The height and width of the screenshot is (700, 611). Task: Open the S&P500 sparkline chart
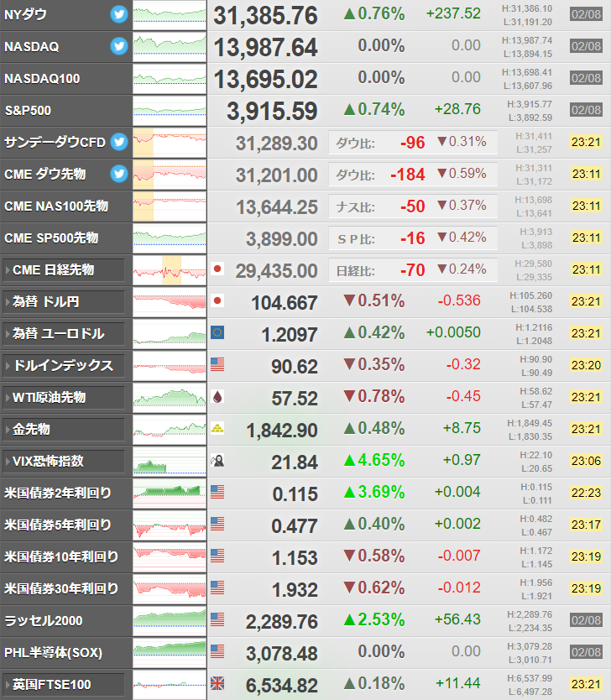(170, 111)
